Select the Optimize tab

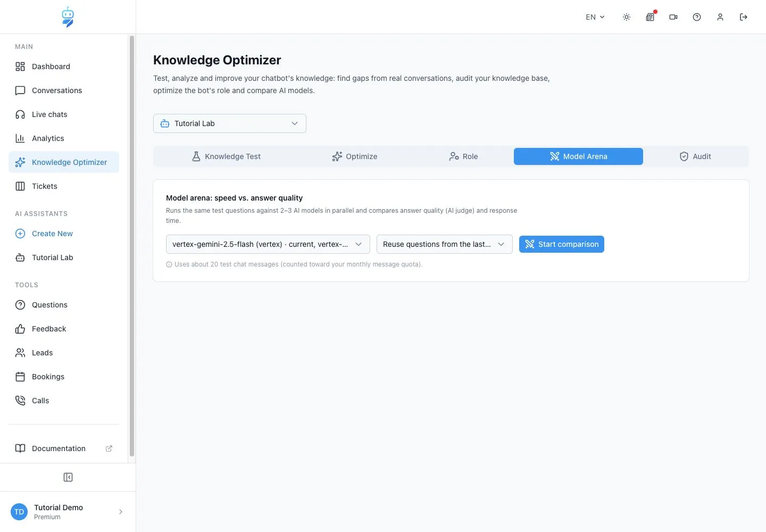point(355,156)
